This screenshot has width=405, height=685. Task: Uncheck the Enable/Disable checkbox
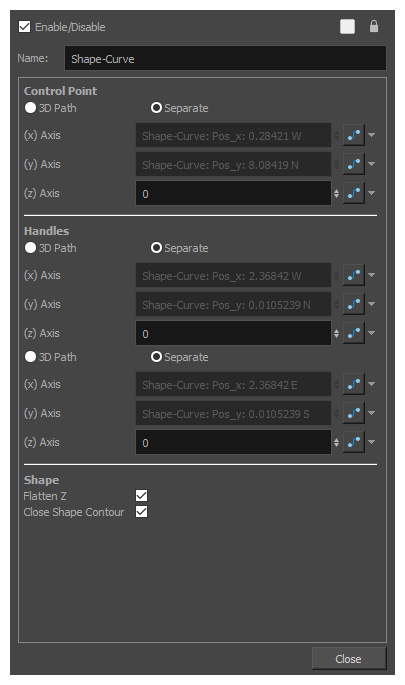(24, 27)
